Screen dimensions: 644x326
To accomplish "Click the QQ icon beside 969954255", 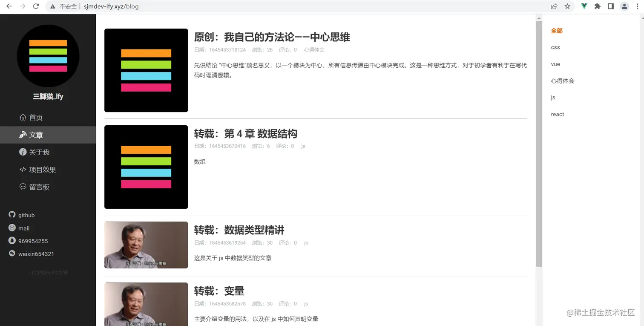I will tap(12, 241).
